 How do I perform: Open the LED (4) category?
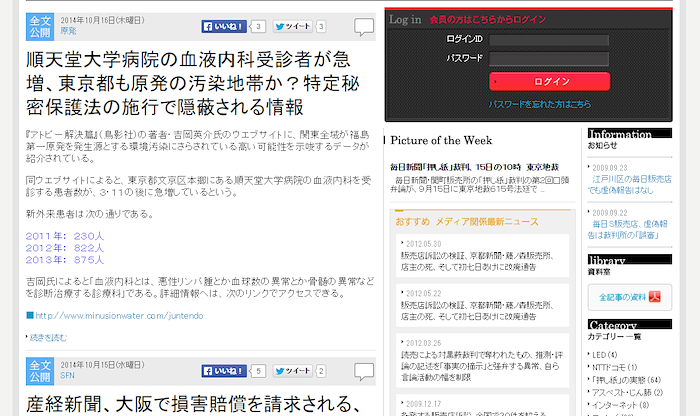(x=604, y=355)
